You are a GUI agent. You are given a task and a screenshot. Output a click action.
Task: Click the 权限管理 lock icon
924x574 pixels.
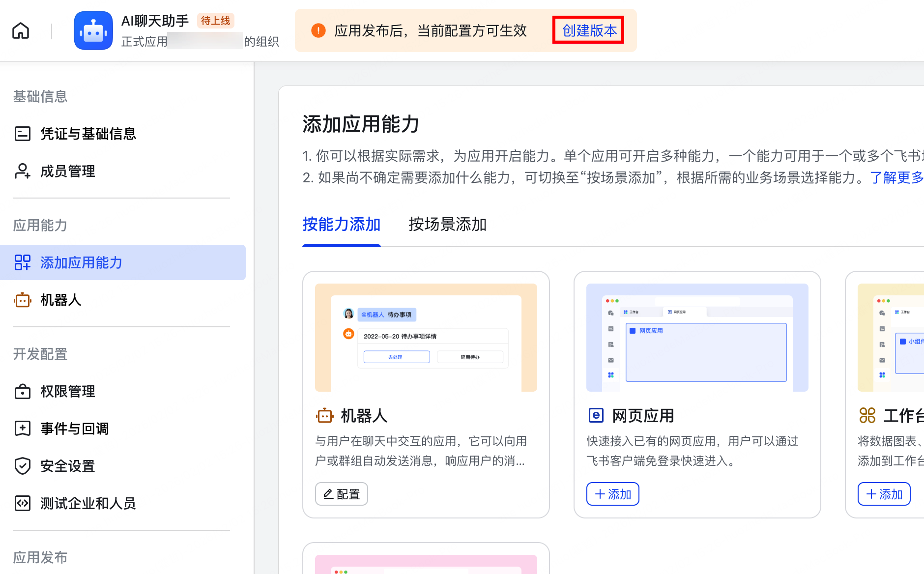(x=22, y=392)
